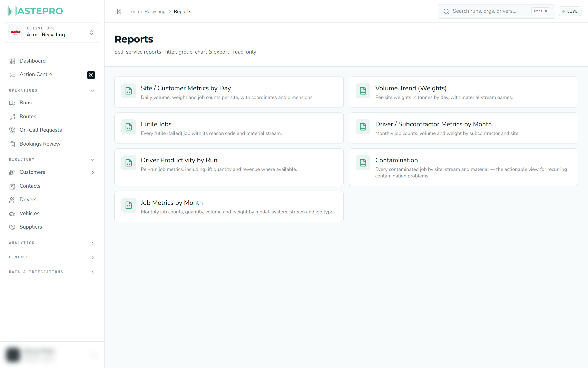Image resolution: width=588 pixels, height=368 pixels.
Task: Click the Volume Trend report icon
Action: click(363, 91)
